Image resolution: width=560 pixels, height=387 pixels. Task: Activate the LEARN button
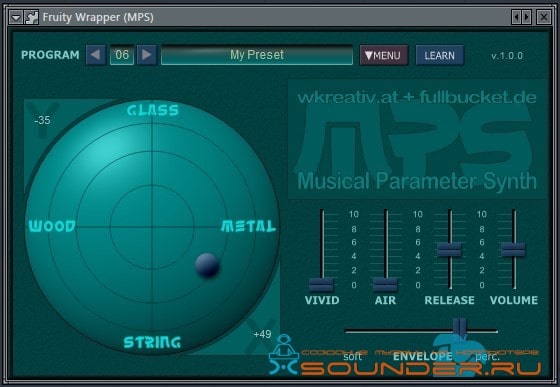click(x=440, y=55)
